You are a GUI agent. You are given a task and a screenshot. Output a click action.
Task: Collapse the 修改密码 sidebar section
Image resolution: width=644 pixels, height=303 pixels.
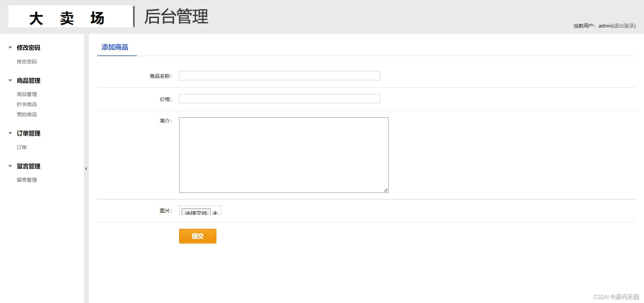coord(10,47)
